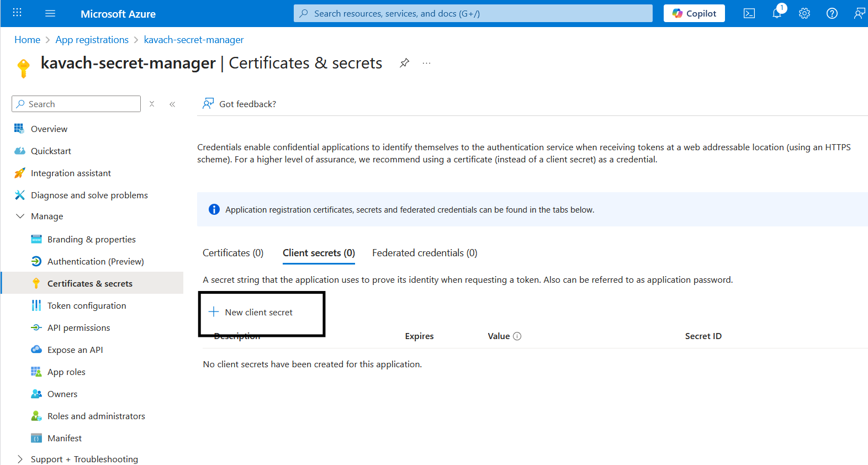Open kavach-secret-manager breadcrumb link
Screen dimensions: 868x465
click(x=194, y=40)
